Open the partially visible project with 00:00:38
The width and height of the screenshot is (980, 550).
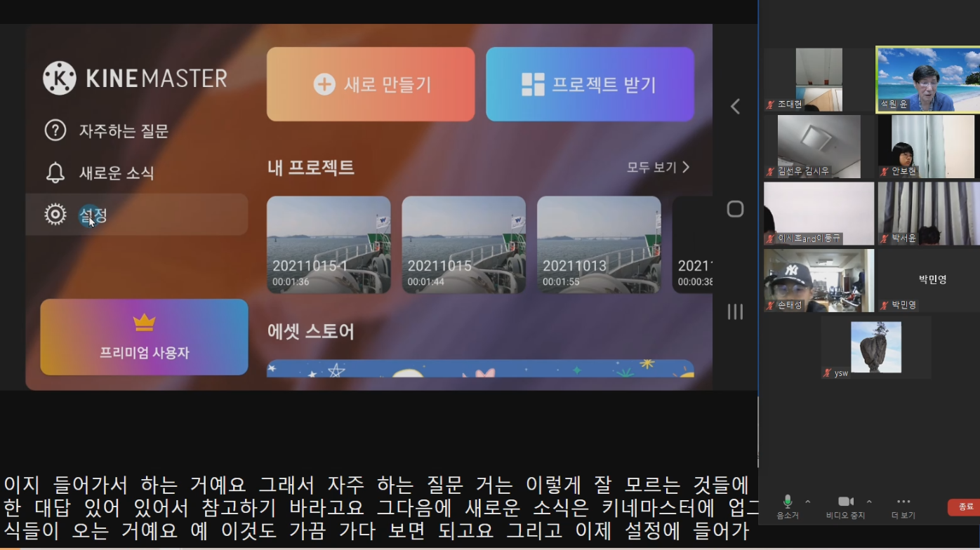[x=693, y=244]
